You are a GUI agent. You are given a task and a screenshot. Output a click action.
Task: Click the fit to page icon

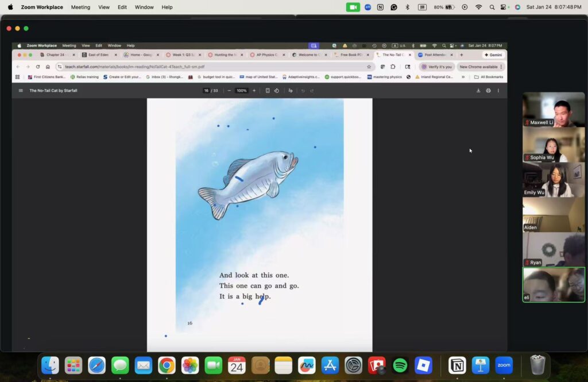(x=268, y=91)
